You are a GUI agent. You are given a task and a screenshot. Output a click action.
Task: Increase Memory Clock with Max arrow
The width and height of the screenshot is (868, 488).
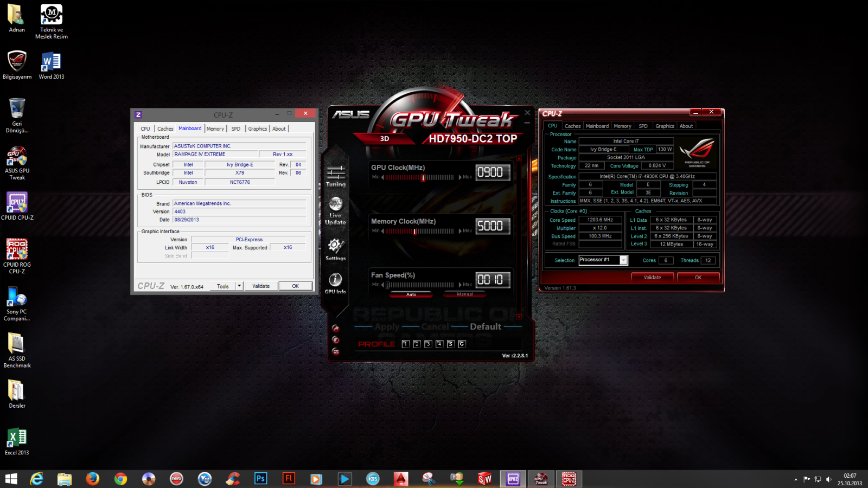click(x=460, y=231)
